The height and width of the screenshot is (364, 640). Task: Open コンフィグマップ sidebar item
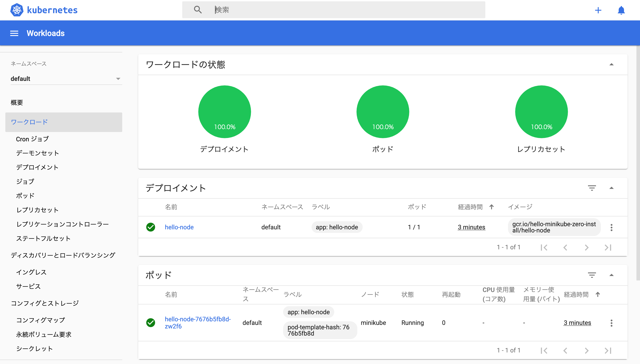point(40,320)
